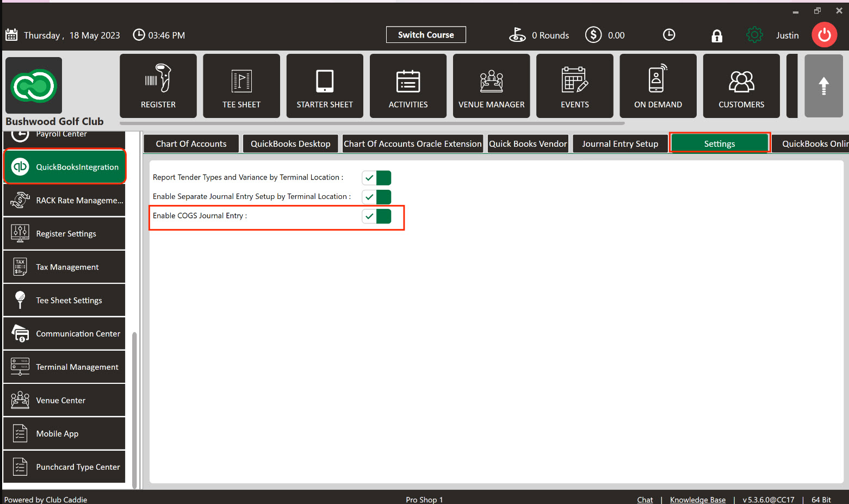The width and height of the screenshot is (849, 504).
Task: Open the Register module
Action: 158,86
